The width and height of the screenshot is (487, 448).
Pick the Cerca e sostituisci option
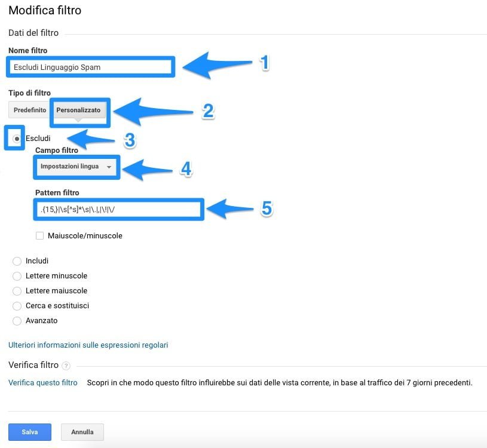17,306
